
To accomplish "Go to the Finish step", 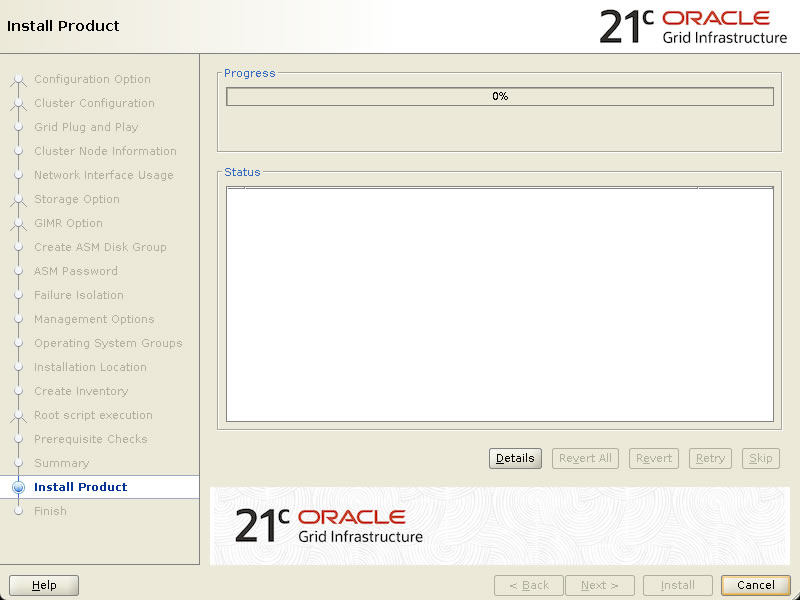I will (x=50, y=511).
